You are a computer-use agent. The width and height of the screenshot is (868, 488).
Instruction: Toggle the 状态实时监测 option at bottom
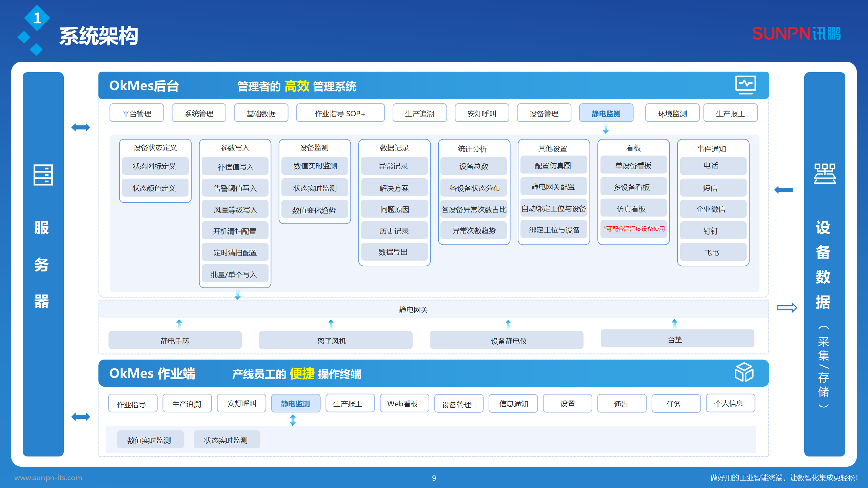coord(226,440)
